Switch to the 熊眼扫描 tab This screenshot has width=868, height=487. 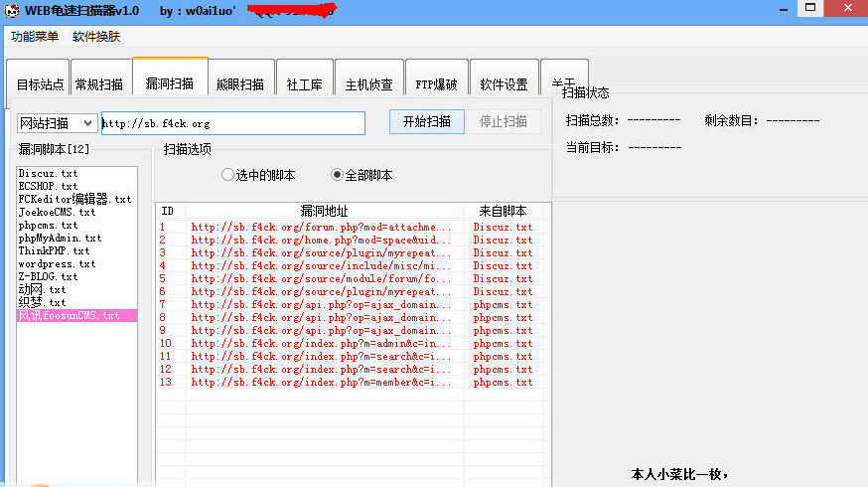[240, 83]
